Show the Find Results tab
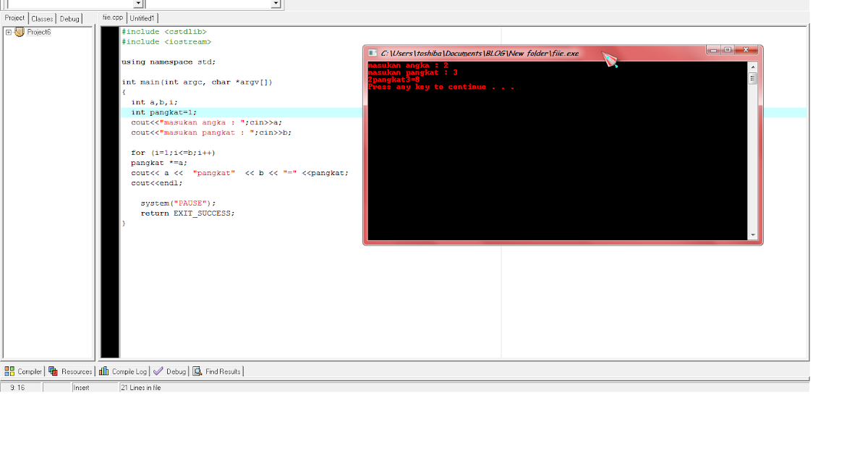The height and width of the screenshot is (456, 868). pyautogui.click(x=217, y=371)
